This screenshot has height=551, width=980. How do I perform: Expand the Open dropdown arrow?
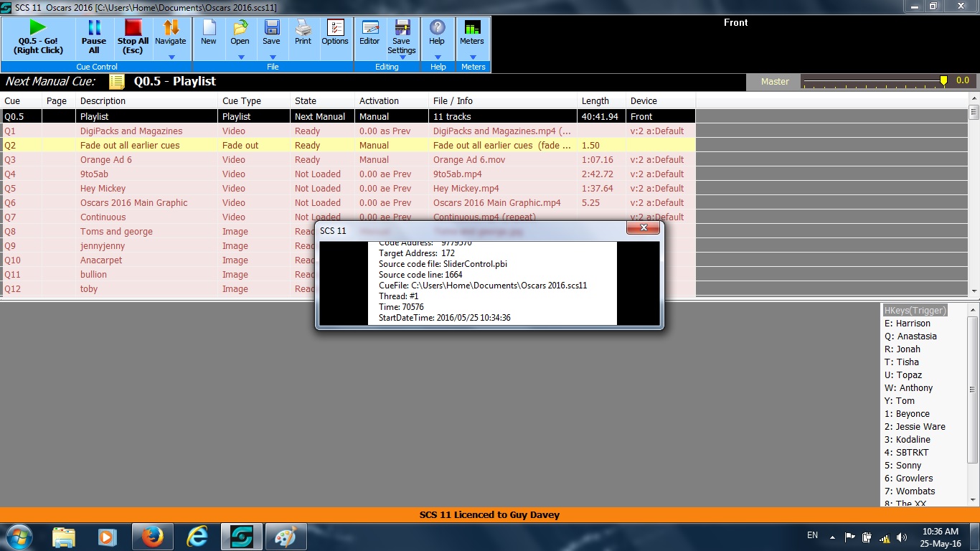[240, 57]
